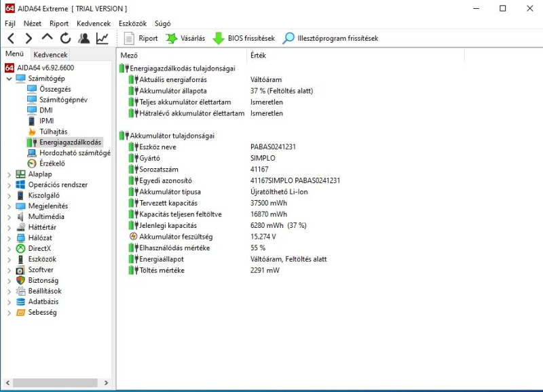Switch to the Menü sidebar tab
This screenshot has height=392, width=543.
(x=14, y=54)
